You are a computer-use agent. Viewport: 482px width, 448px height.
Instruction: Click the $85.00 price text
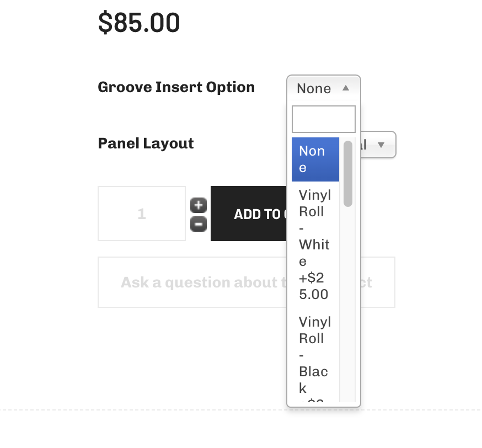[x=139, y=23]
